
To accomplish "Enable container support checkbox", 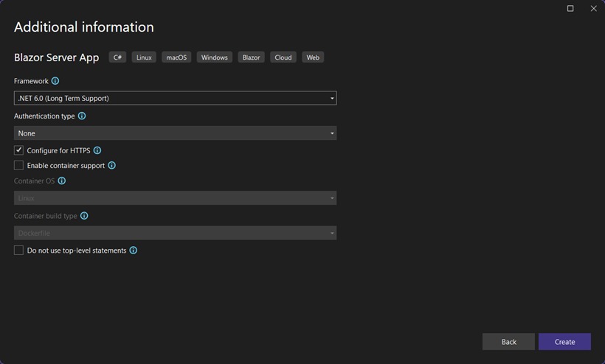I will click(18, 165).
